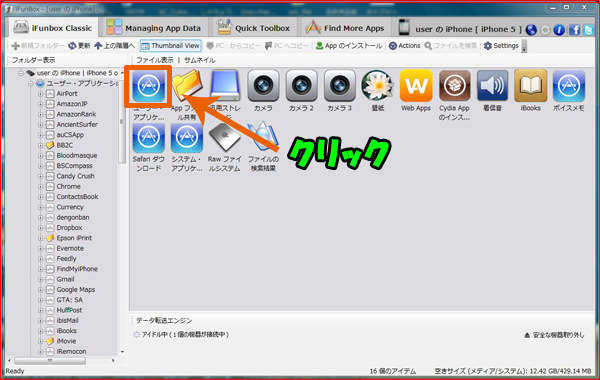Open the Facebook icon

click(x=574, y=29)
